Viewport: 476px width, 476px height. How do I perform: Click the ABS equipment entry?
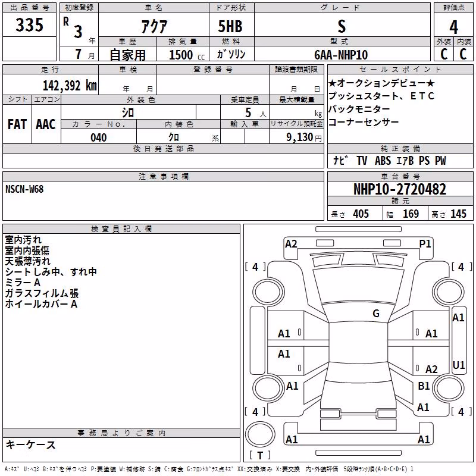pyautogui.click(x=383, y=160)
